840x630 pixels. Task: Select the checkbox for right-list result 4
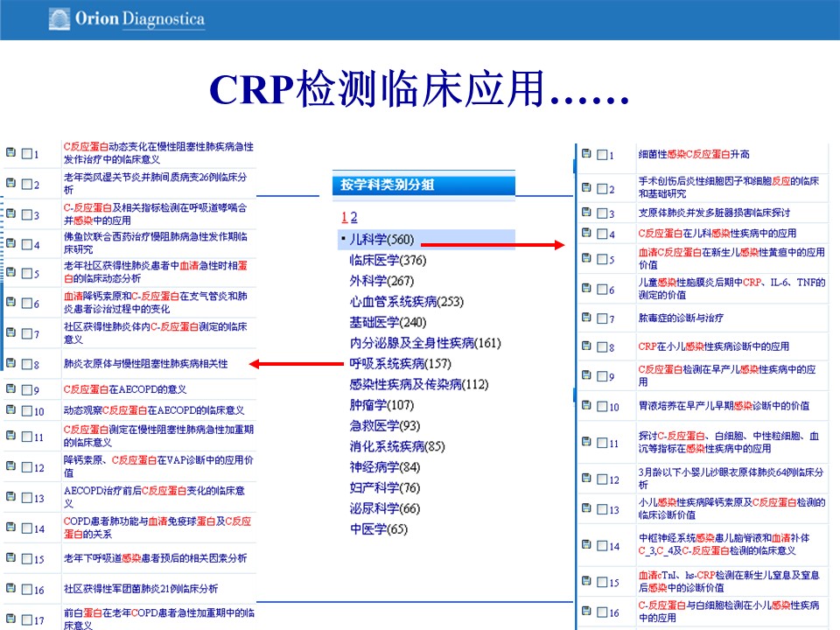click(602, 234)
